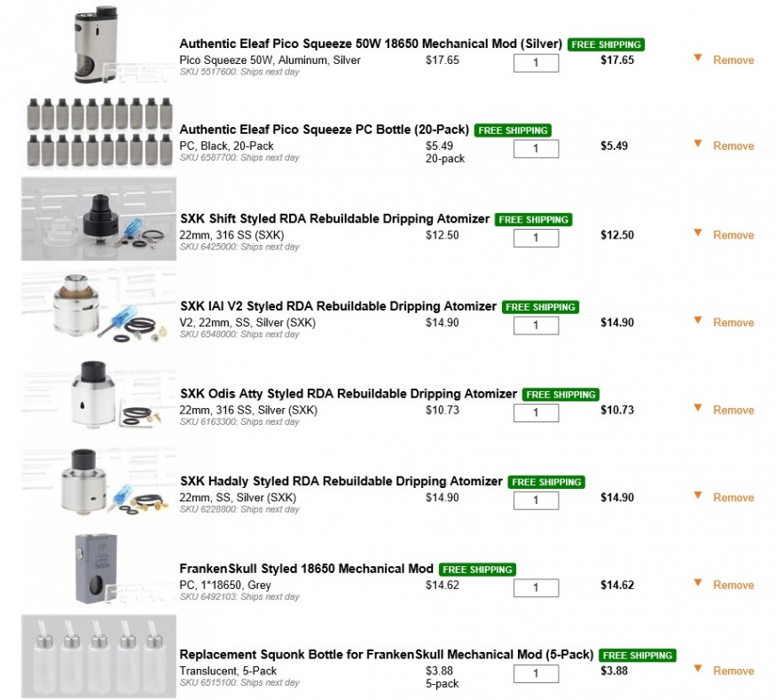This screenshot has height=700, width=776.
Task: Remove the FrankenSkull Styled Mechanical Mod
Action: point(733,586)
